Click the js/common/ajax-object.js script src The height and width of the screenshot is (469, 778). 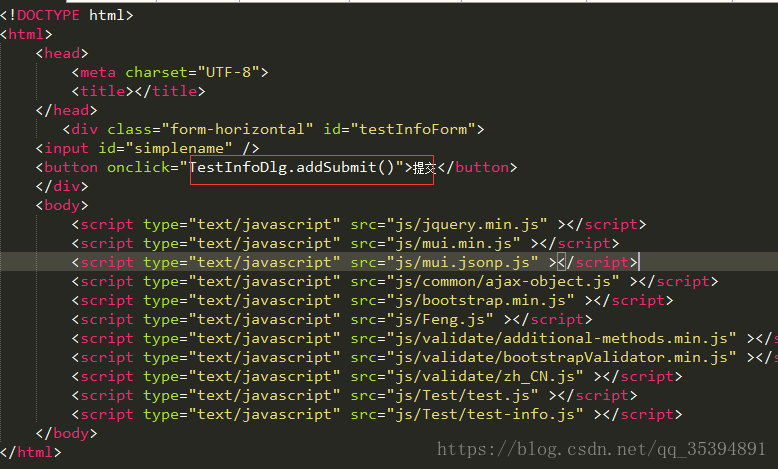point(503,281)
